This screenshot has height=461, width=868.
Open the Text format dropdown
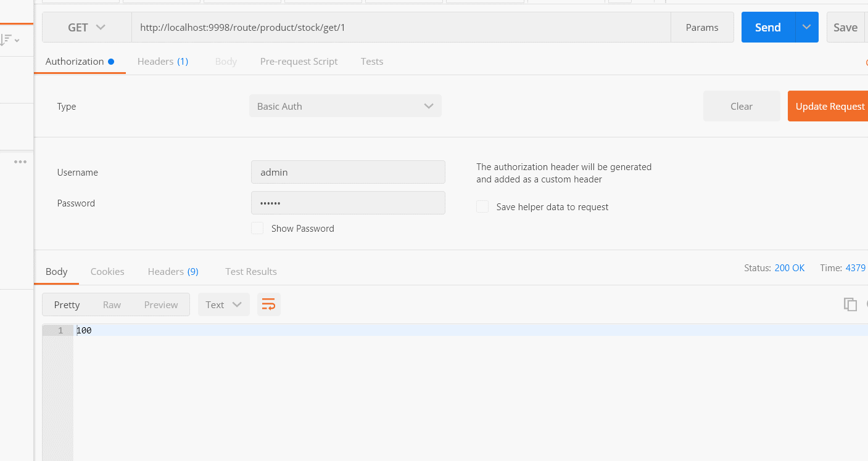[x=223, y=304]
